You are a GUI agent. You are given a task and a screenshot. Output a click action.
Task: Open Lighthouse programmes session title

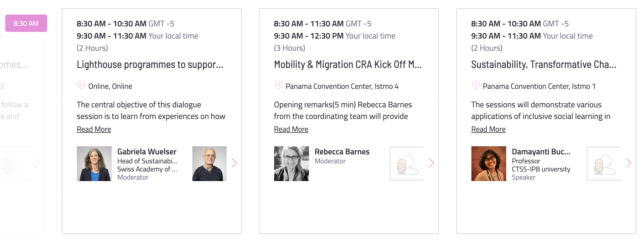click(x=150, y=64)
